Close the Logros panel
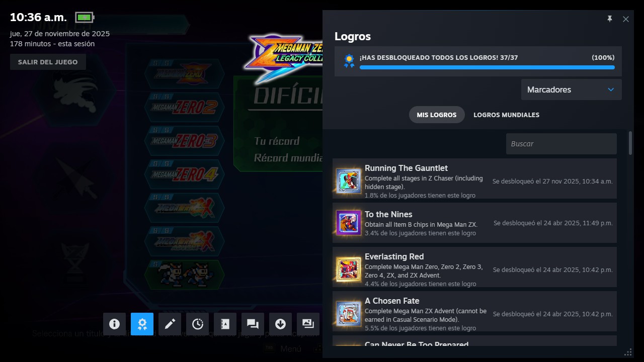The width and height of the screenshot is (644, 362). click(x=626, y=19)
